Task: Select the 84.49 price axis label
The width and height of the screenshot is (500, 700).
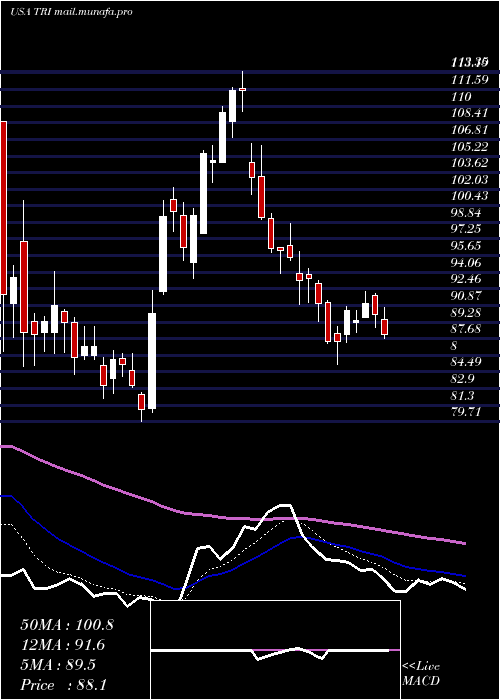Action: coord(467,362)
